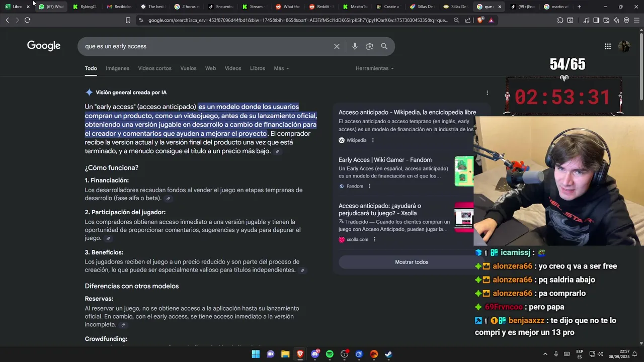Viewport: 644px width, 362px height.
Task: Bookmark this page in the address bar
Action: pyautogui.click(x=128, y=20)
